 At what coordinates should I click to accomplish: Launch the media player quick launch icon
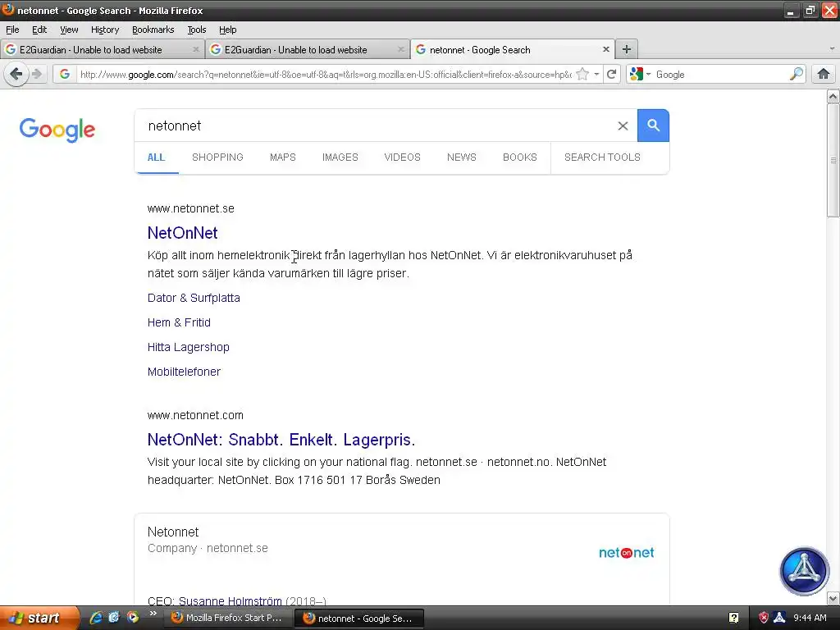click(x=132, y=618)
